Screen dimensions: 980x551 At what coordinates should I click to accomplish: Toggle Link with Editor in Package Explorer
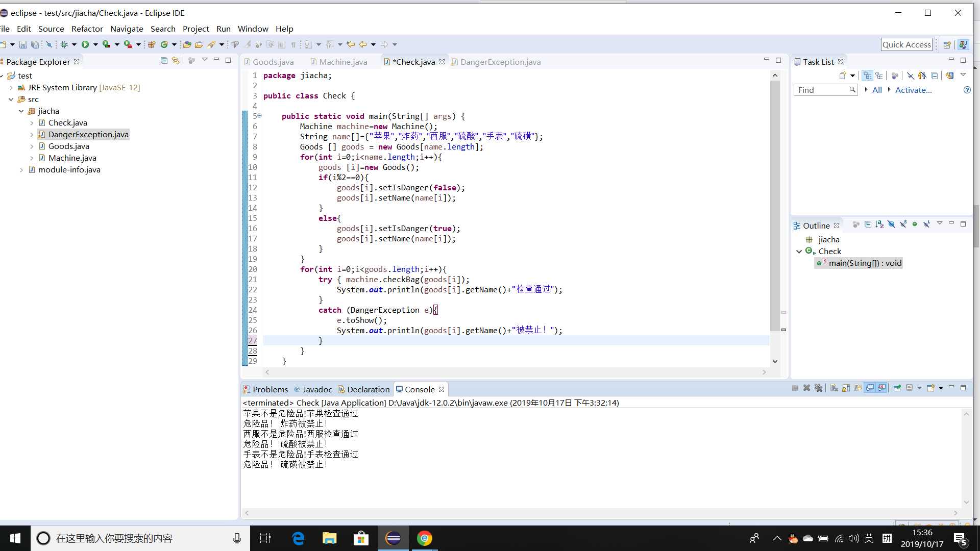(176, 60)
